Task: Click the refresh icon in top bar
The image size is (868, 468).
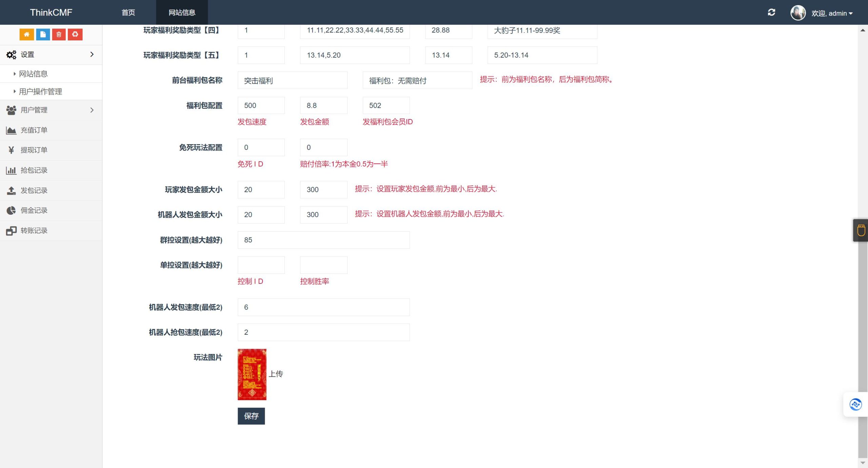Action: [771, 13]
